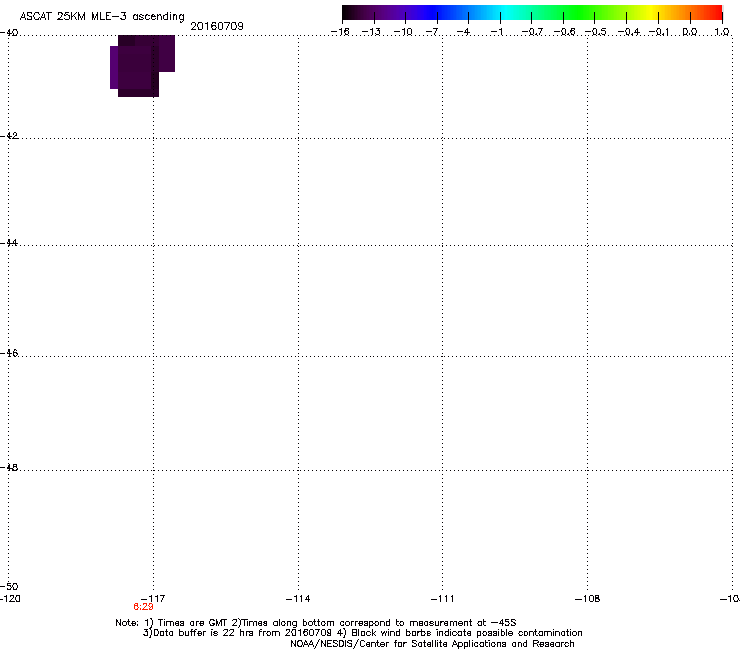The image size is (740, 650).
Task: Click the -120 longitude axis label
Action: [10, 599]
